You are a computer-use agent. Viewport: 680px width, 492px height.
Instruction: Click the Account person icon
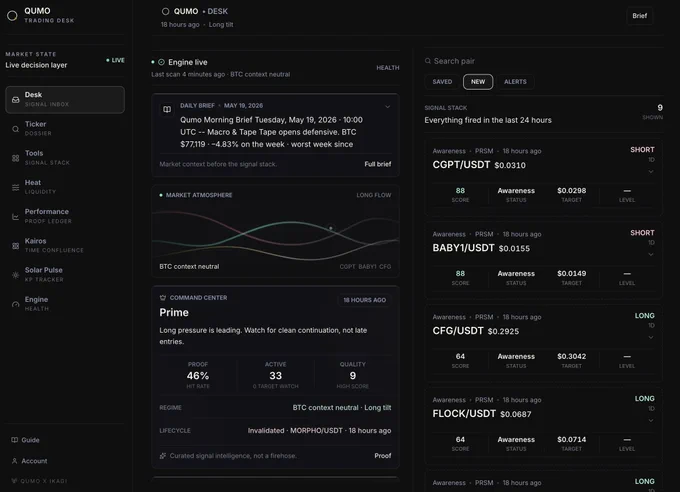(14, 461)
